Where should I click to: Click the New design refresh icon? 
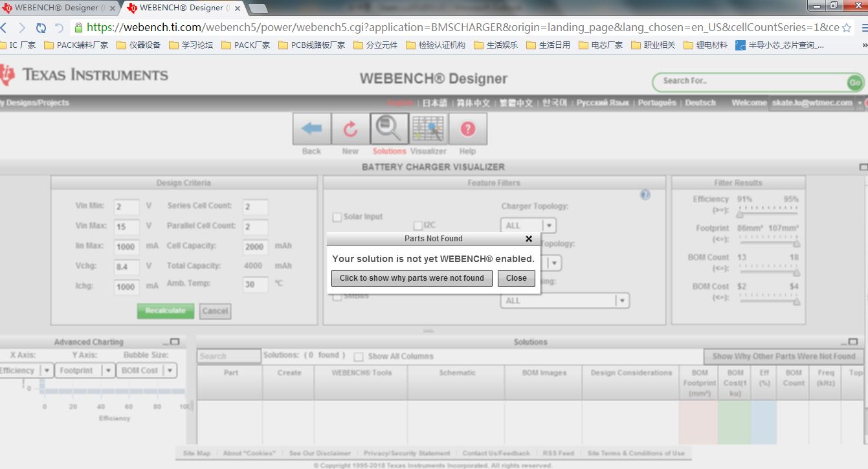(350, 129)
